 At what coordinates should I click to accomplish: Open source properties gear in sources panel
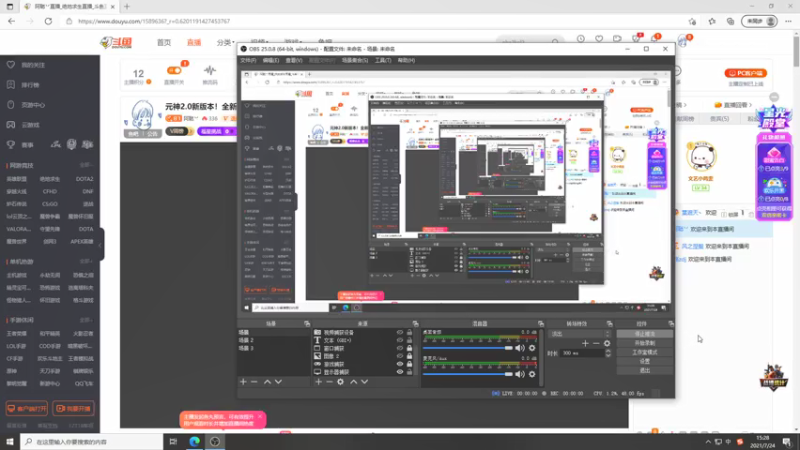(340, 382)
